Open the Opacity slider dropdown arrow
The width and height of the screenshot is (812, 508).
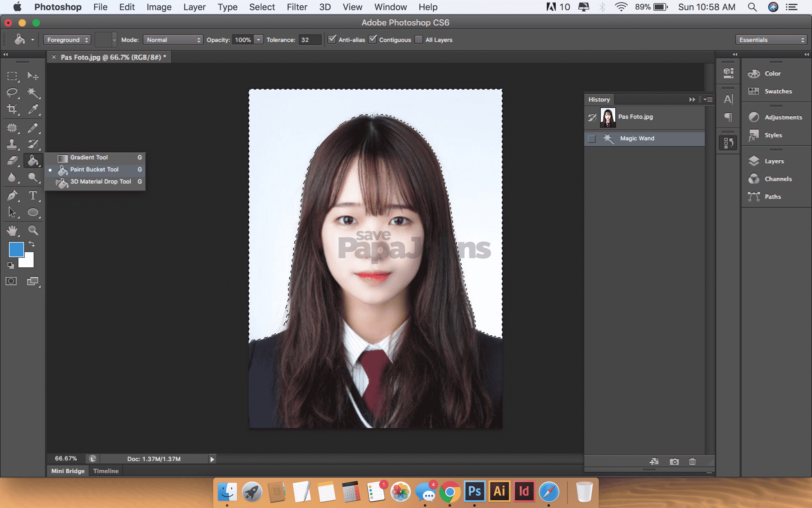[259, 40]
